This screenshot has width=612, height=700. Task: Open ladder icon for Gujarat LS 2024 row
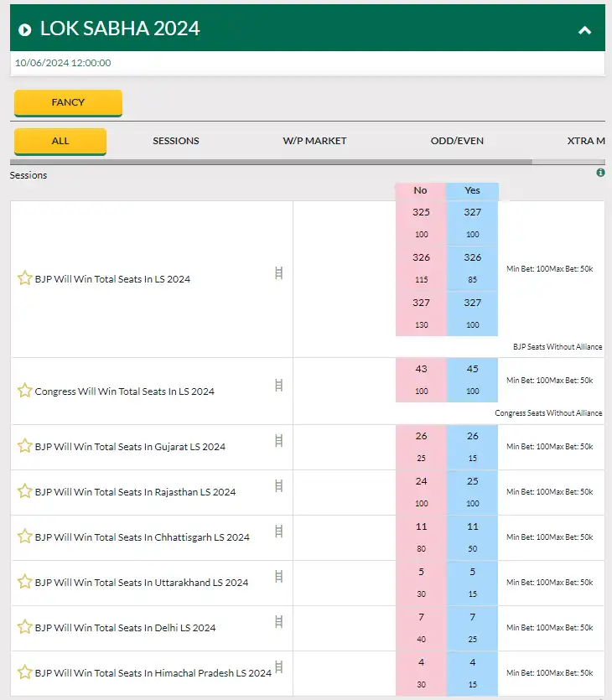click(279, 441)
